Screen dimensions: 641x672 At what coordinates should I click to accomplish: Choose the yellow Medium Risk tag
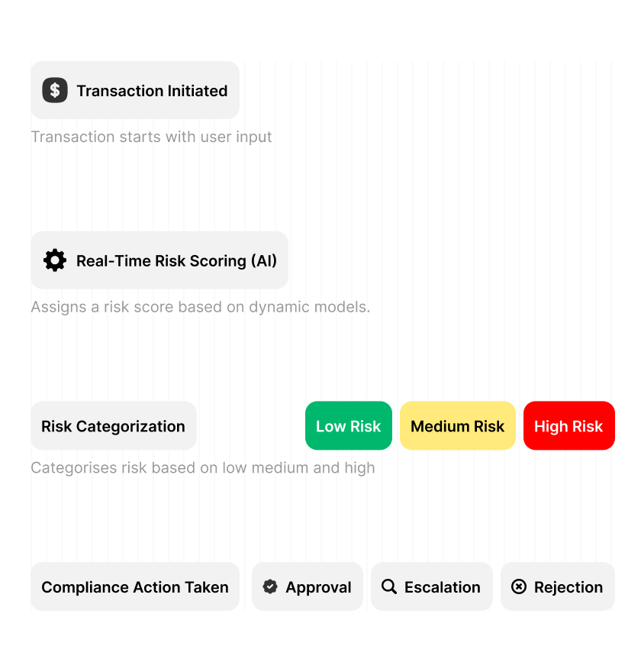click(x=458, y=425)
